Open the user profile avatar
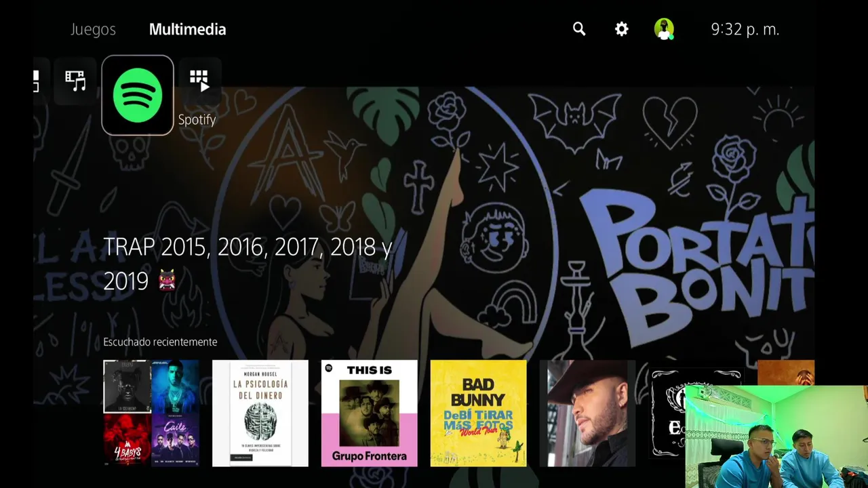The width and height of the screenshot is (868, 488). 664,29
